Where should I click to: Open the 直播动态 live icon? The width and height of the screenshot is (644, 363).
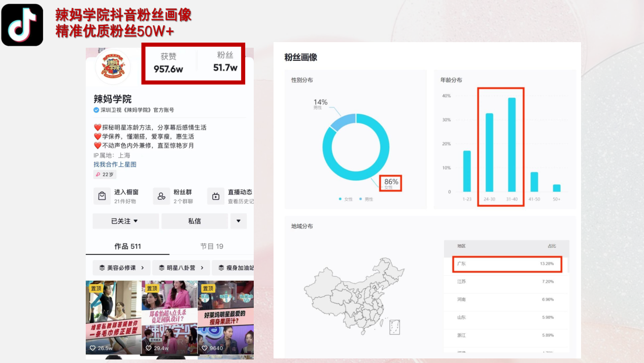pyautogui.click(x=216, y=196)
